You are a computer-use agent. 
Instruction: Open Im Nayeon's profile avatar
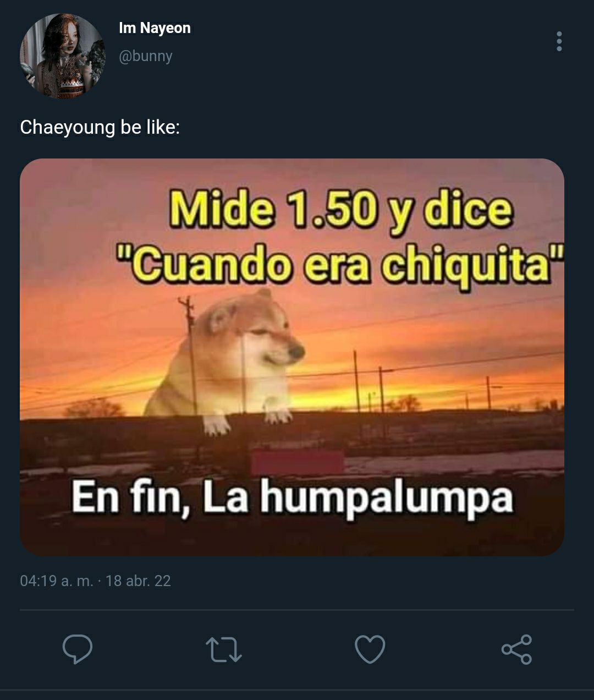point(62,56)
